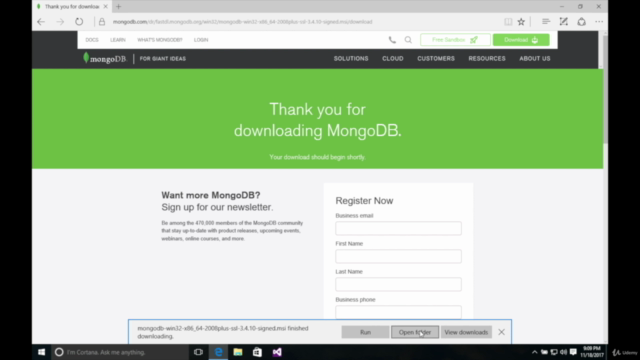Image resolution: width=640 pixels, height=360 pixels.
Task: Click the MongoDB leaf logo
Action: (x=104, y=58)
